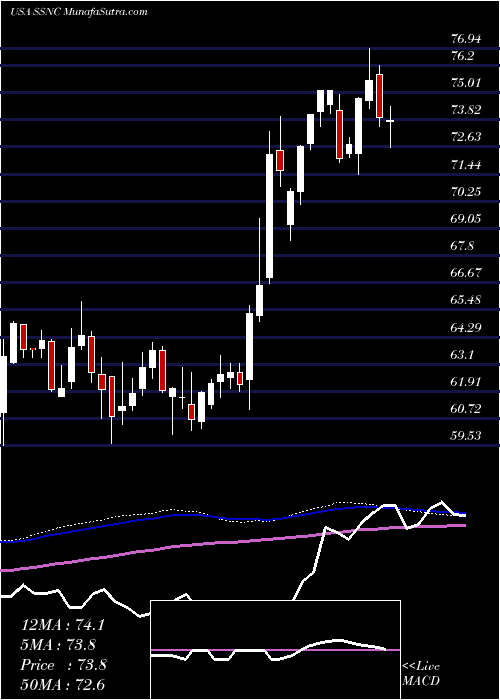
Task: Click the 59.53 price axis value
Action: pos(466,436)
